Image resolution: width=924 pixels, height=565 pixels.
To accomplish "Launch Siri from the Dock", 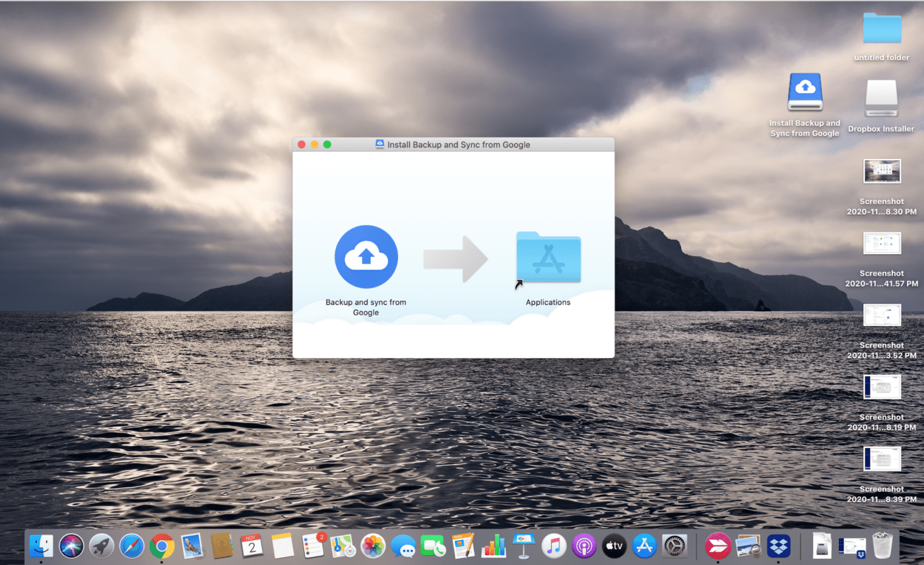I will (x=71, y=546).
